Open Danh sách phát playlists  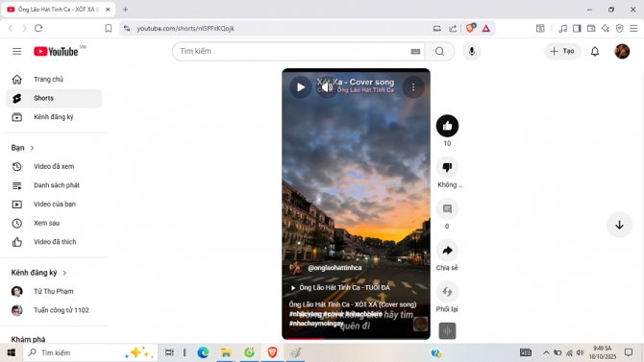(x=54, y=185)
